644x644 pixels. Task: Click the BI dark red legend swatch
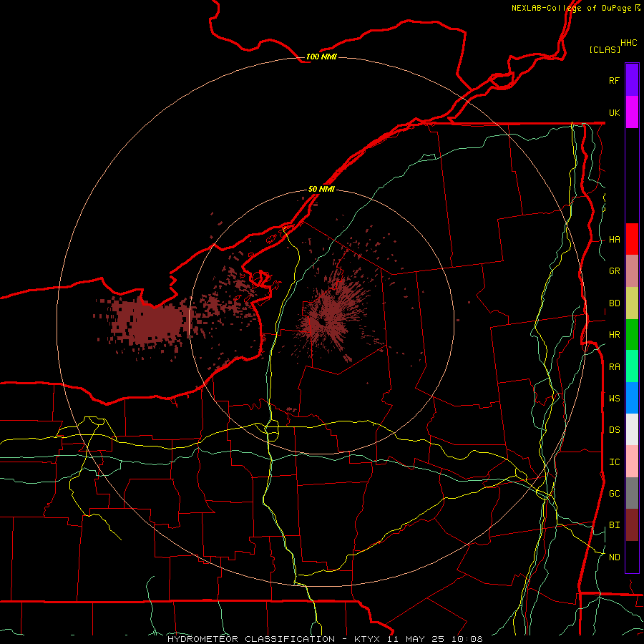coord(632,525)
